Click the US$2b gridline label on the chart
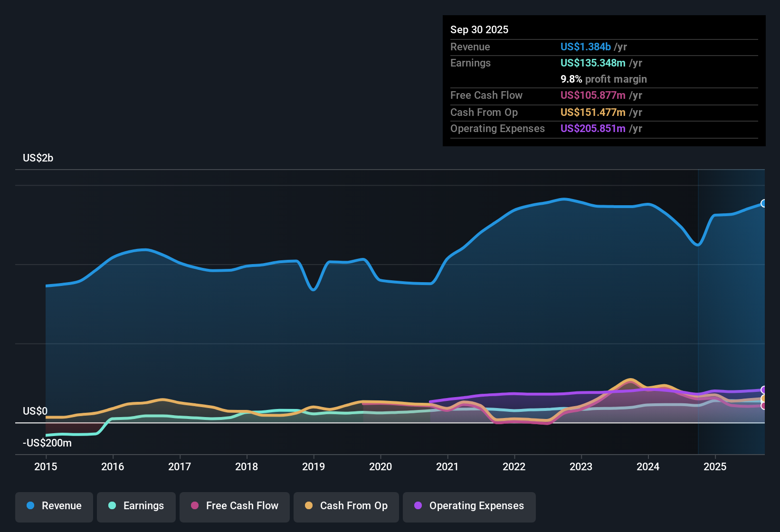 [x=38, y=158]
